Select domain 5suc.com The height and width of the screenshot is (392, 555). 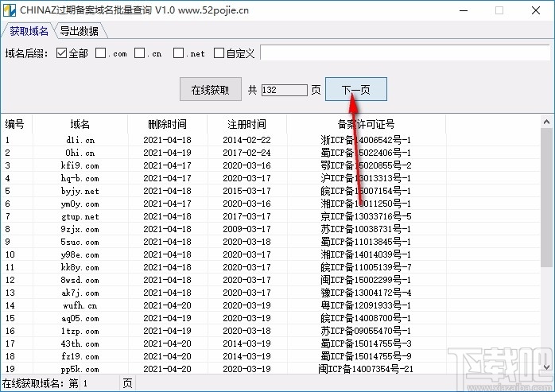click(x=80, y=243)
